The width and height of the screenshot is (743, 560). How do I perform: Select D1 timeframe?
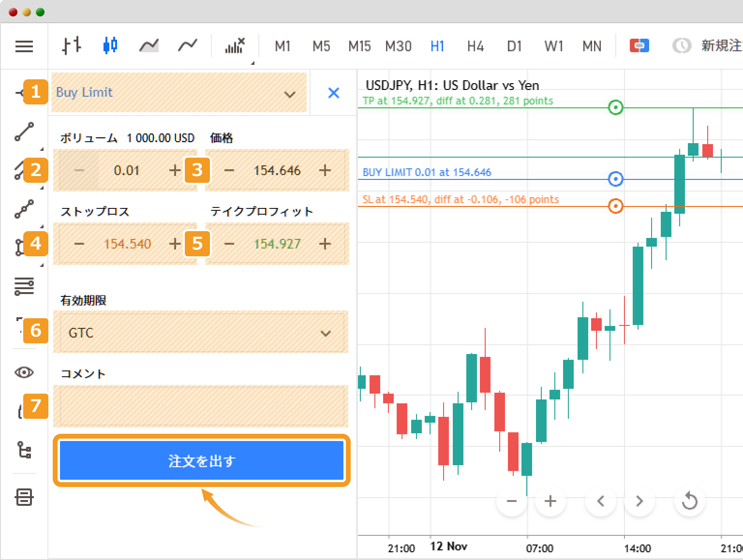coord(514,46)
